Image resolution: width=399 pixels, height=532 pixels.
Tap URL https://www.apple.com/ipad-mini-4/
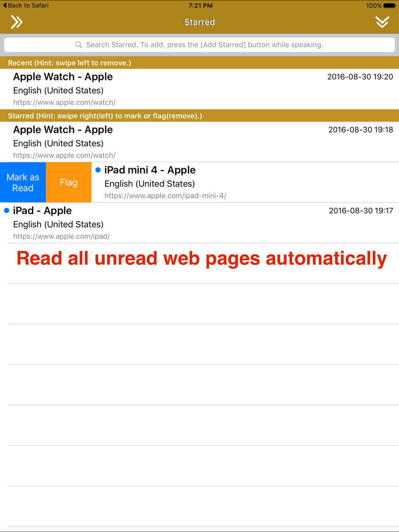click(x=165, y=196)
